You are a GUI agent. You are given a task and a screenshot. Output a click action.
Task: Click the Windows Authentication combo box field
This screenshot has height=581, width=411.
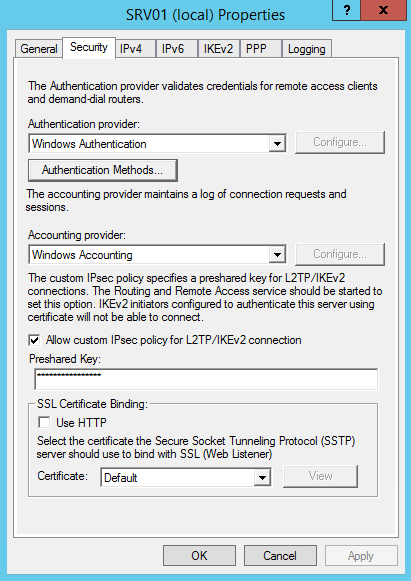coord(157,143)
